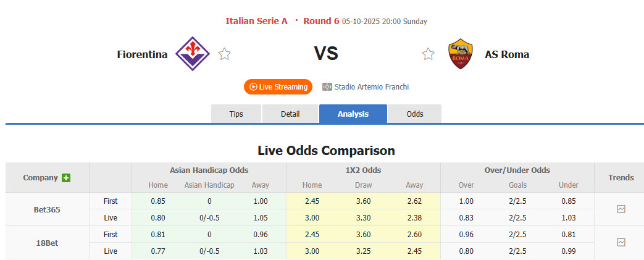Open the Odds tab

coord(415,114)
